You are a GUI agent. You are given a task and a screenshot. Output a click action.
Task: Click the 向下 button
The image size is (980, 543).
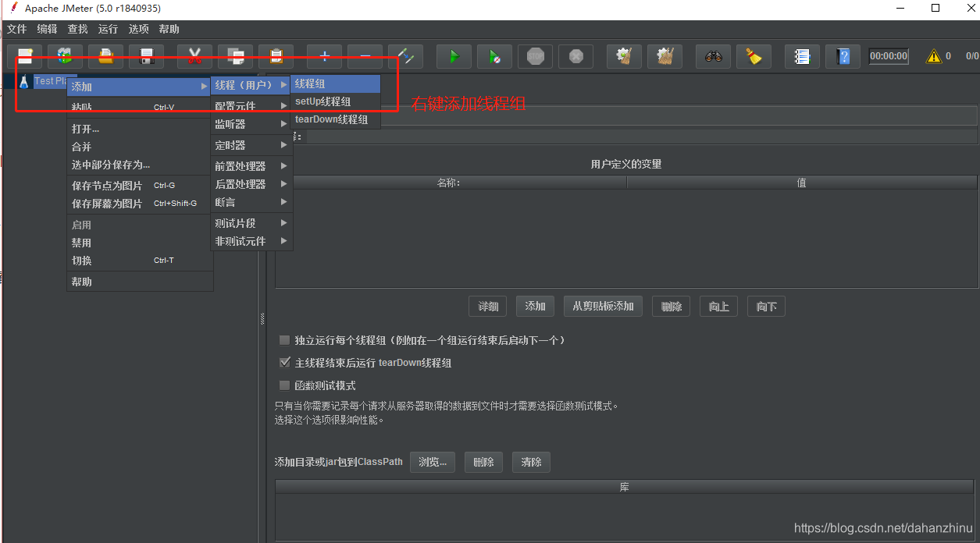(766, 307)
